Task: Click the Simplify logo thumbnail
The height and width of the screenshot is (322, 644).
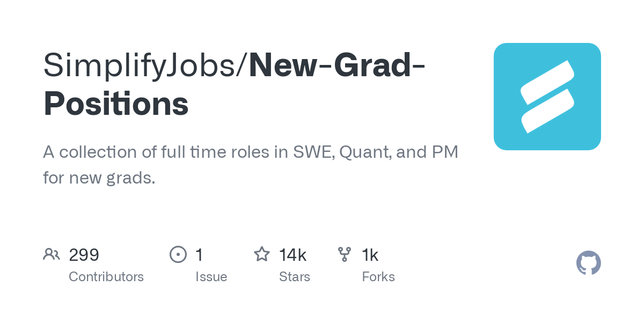Action: click(x=547, y=96)
